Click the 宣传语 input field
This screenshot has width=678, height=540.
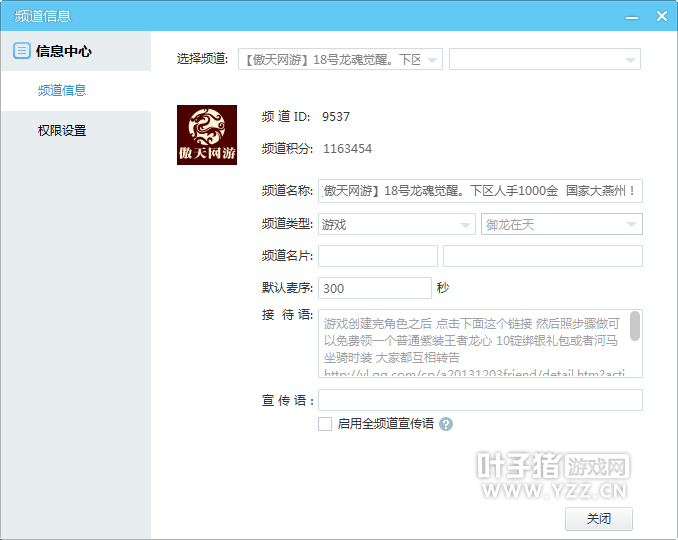click(480, 400)
